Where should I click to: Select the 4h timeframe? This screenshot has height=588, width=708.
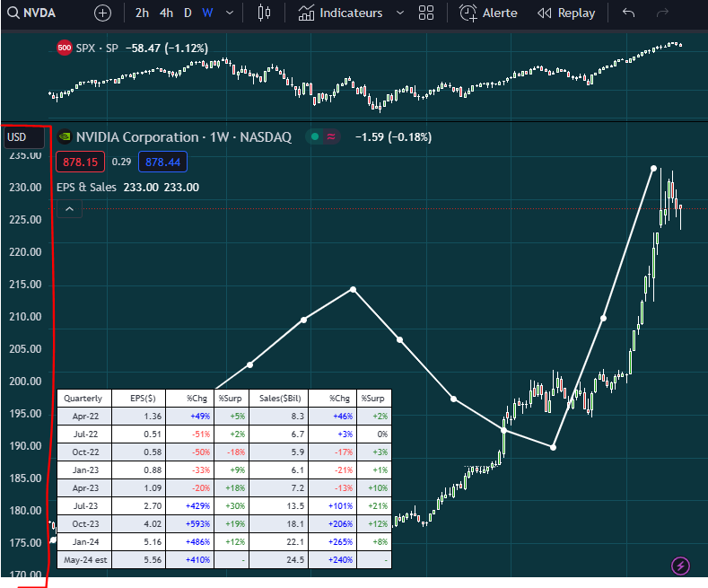coord(166,13)
